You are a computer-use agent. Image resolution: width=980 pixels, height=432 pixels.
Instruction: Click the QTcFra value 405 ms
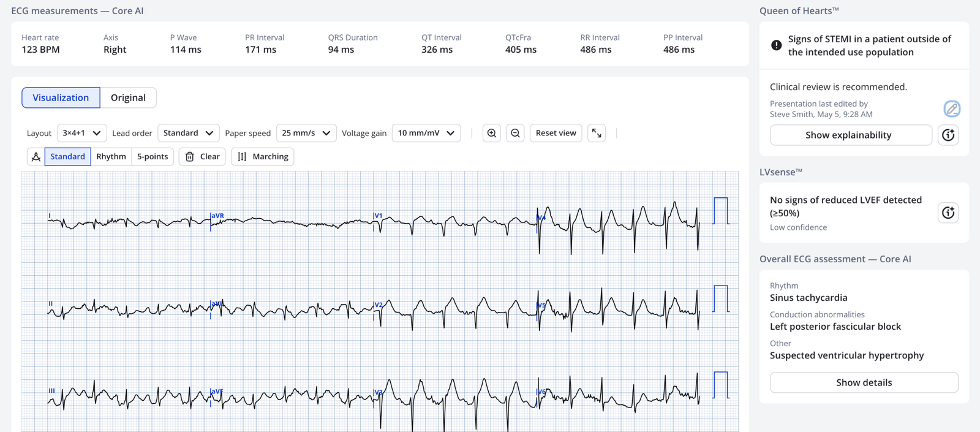tap(521, 50)
